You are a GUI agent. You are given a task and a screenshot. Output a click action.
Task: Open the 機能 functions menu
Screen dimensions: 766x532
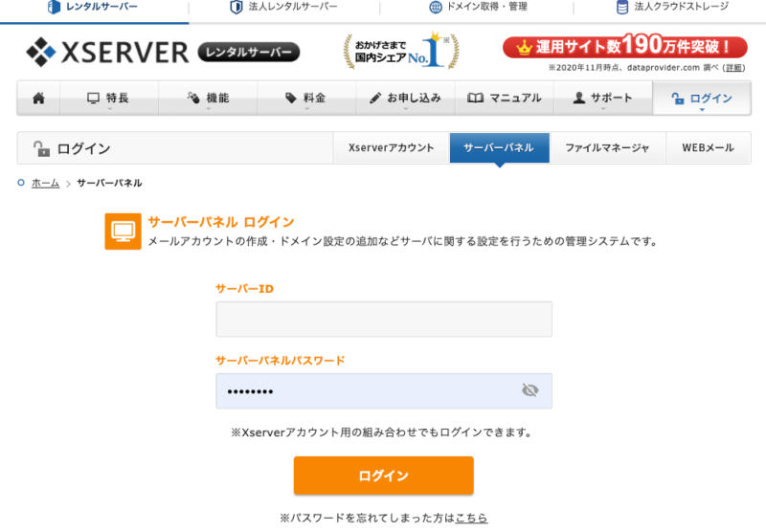coord(208,99)
